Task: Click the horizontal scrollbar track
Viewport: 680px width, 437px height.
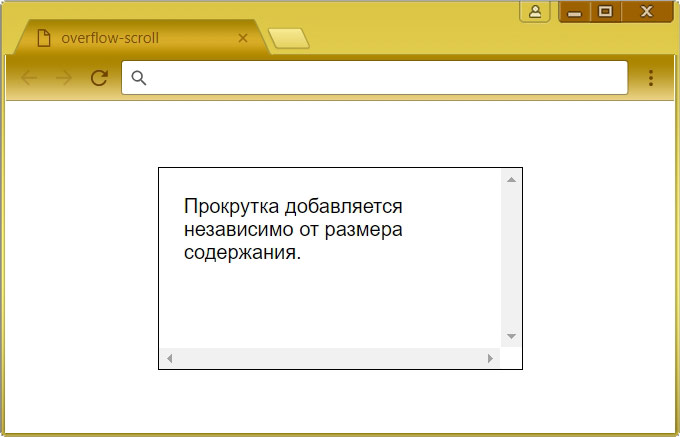Action: tap(330, 358)
